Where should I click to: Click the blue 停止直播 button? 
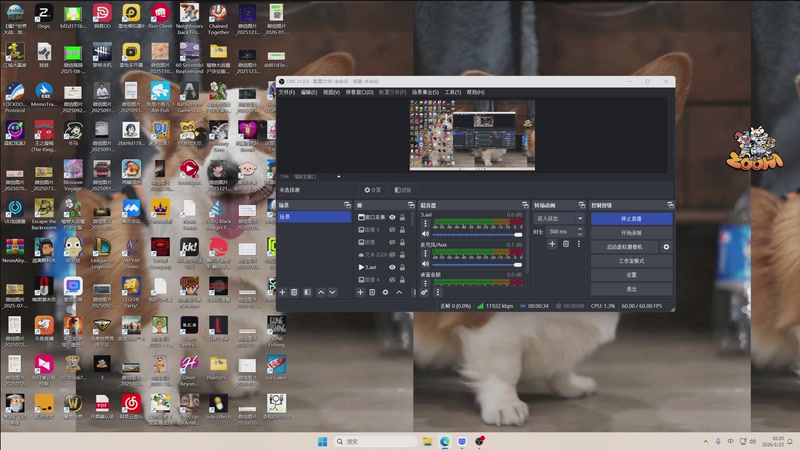[632, 218]
